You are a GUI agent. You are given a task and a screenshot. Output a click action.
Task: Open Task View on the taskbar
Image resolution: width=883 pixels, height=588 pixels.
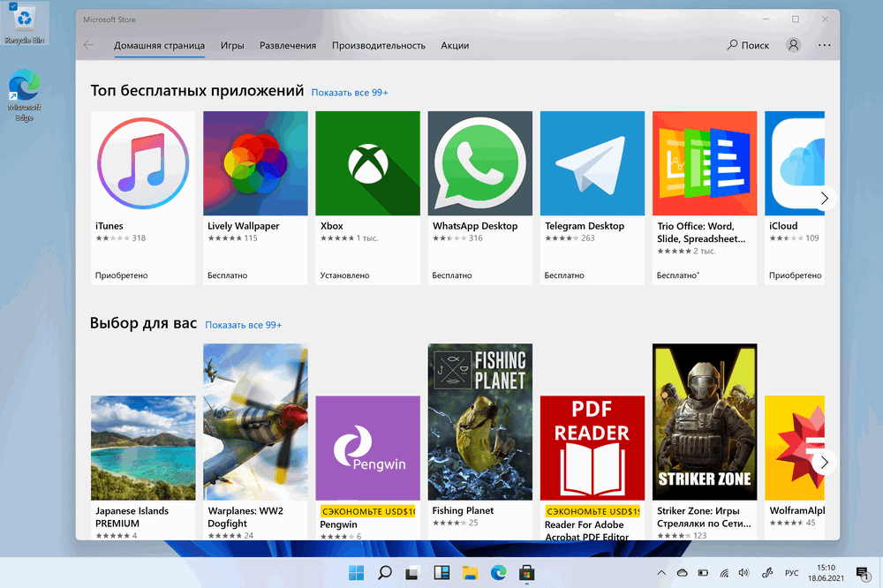[x=412, y=573]
